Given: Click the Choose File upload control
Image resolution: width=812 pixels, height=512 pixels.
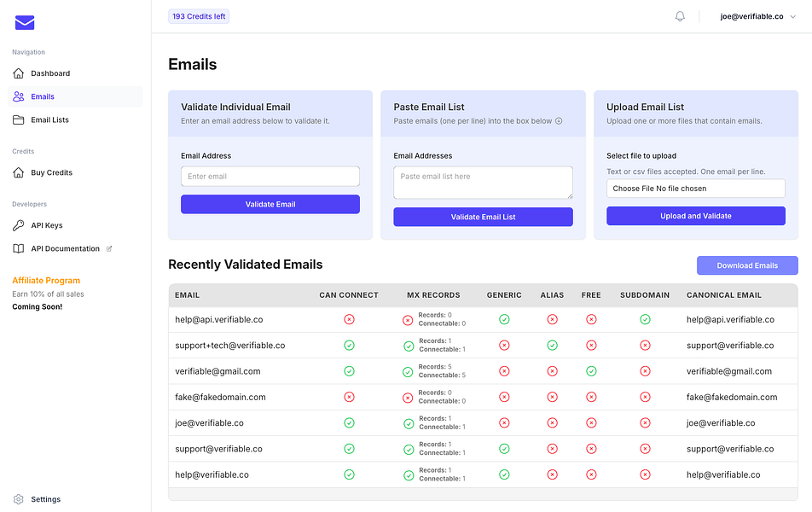Looking at the screenshot, I should click(695, 189).
